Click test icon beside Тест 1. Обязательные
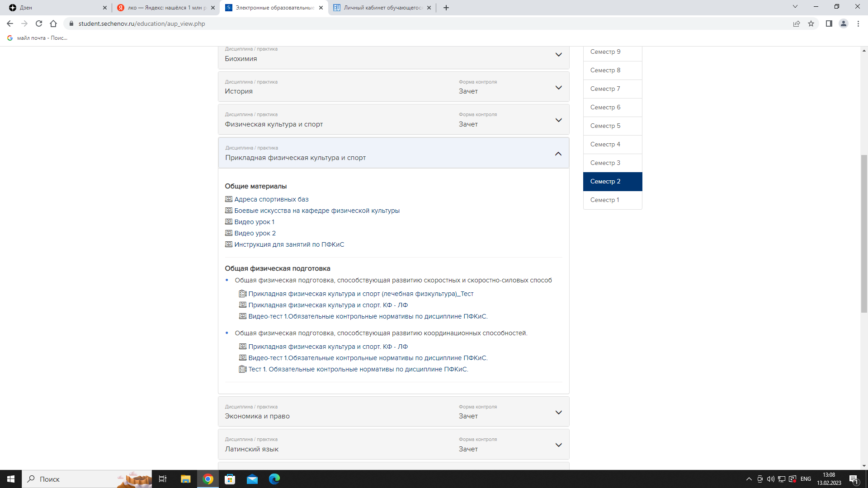868x488 pixels. click(243, 369)
